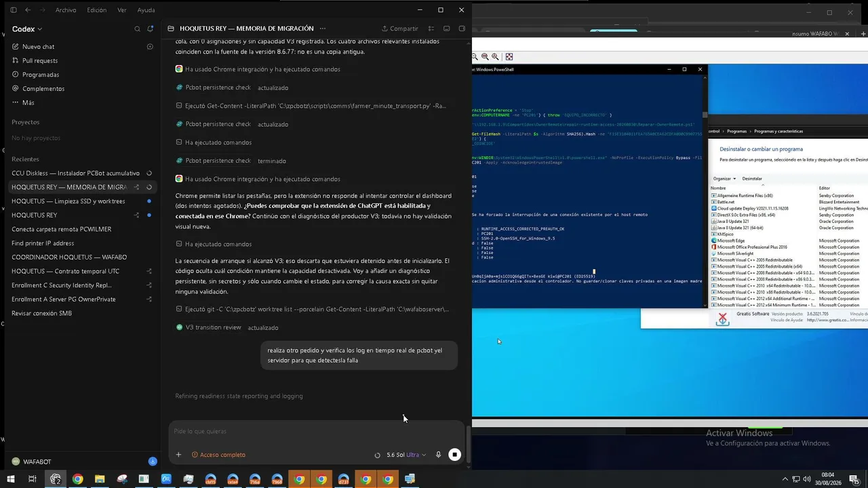Toggle the right side panel icon in the chat header
This screenshot has height=488, width=868.
point(462,28)
